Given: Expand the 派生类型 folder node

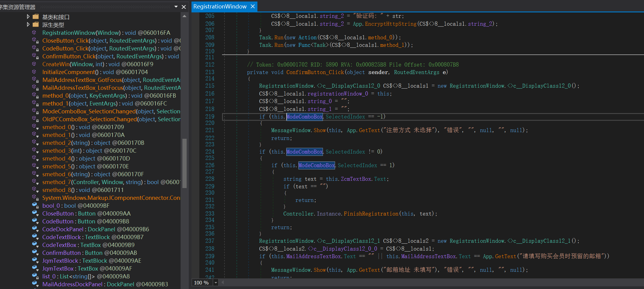Looking at the screenshot, I should pyautogui.click(x=28, y=24).
